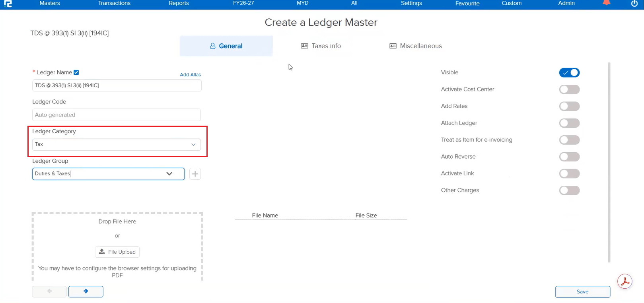Click the File Name column header
Image resolution: width=644 pixels, height=303 pixels.
[265, 216]
